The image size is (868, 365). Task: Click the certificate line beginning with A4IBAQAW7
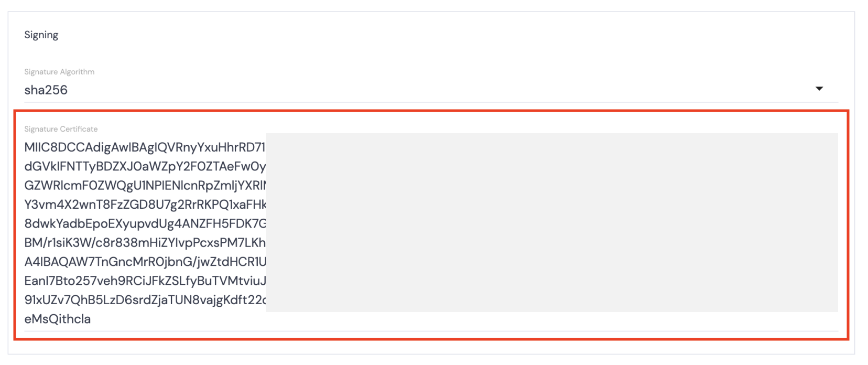pos(144,262)
